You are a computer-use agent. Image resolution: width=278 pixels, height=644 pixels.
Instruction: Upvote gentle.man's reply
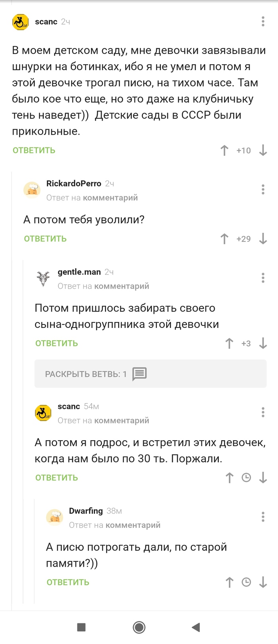229,343
